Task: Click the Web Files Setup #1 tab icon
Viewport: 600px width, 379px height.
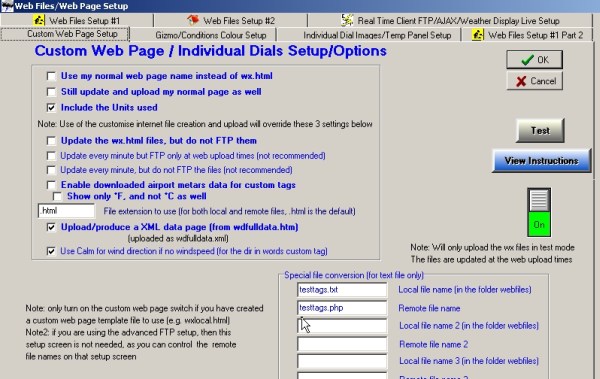Action: [39, 20]
